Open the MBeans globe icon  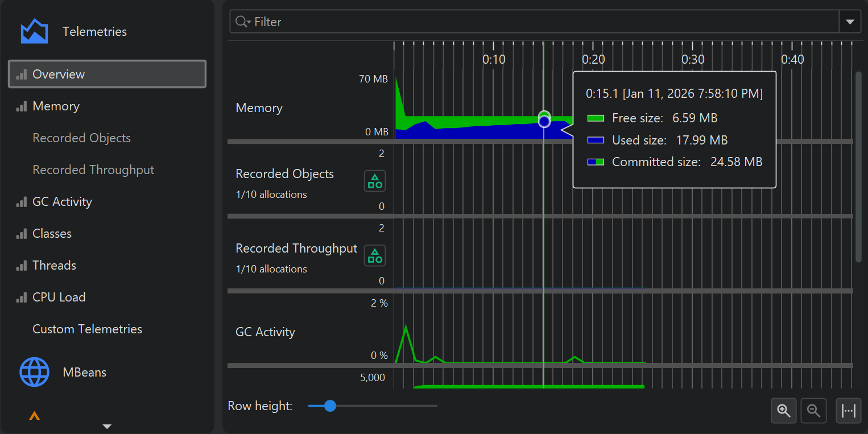[34, 372]
